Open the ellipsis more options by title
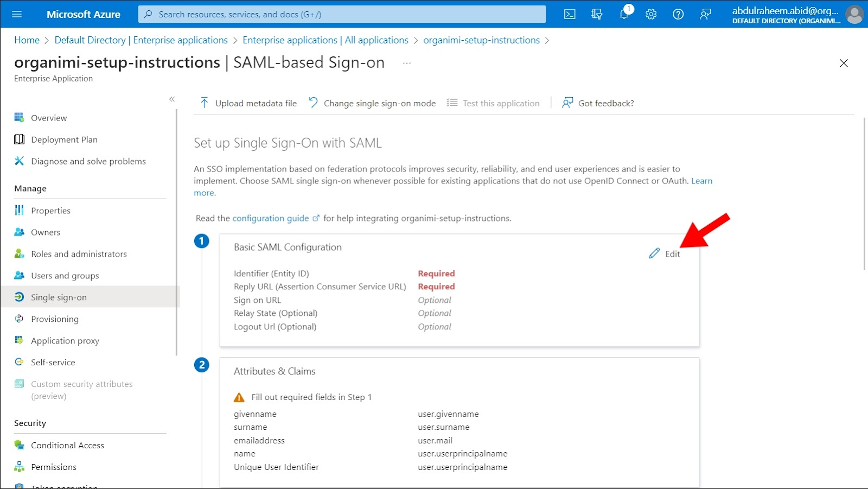Image resolution: width=868 pixels, height=489 pixels. [407, 63]
